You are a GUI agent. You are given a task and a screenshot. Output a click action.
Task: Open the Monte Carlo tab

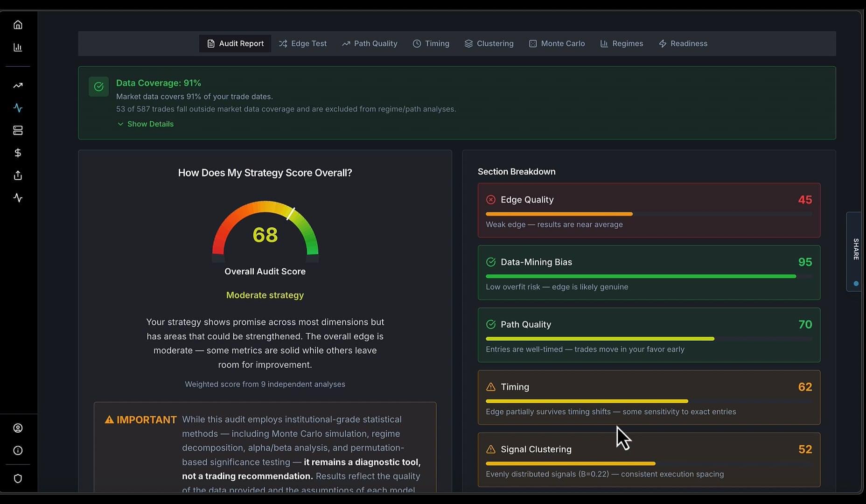pos(557,43)
